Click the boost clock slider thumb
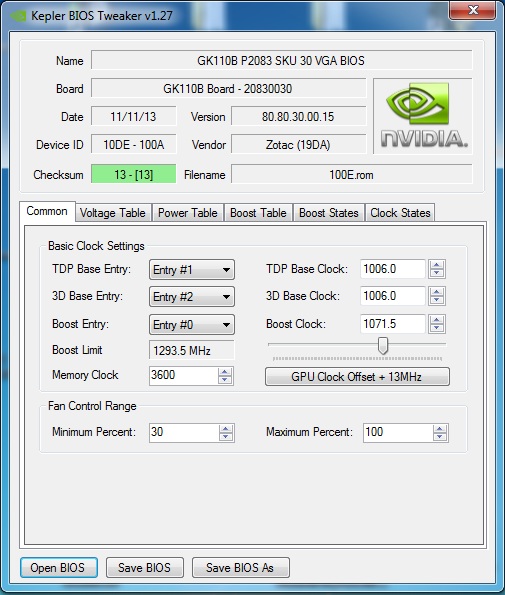Viewport: 505px width, 595px height. click(383, 345)
